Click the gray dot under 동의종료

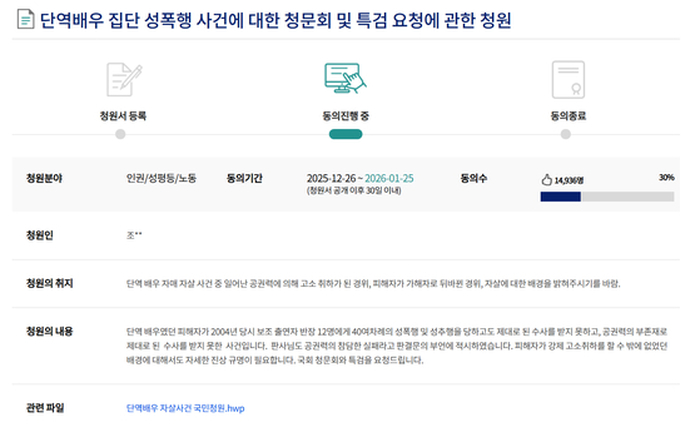[x=567, y=133]
